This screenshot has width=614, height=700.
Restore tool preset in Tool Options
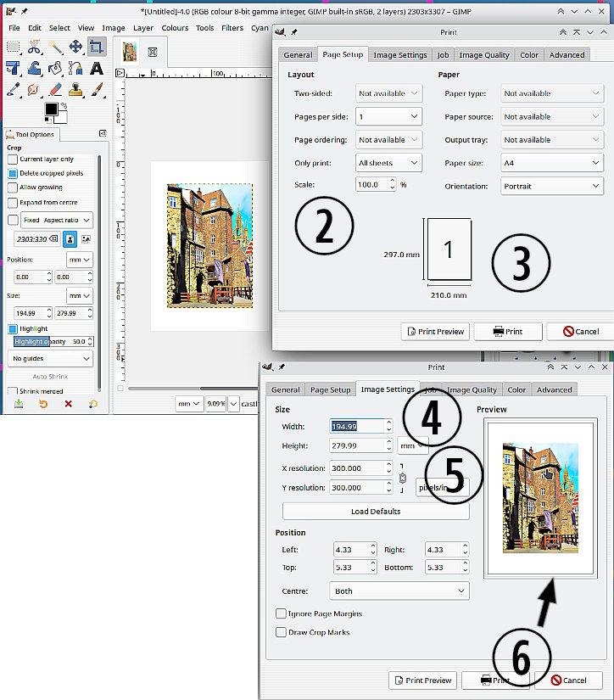(43, 404)
